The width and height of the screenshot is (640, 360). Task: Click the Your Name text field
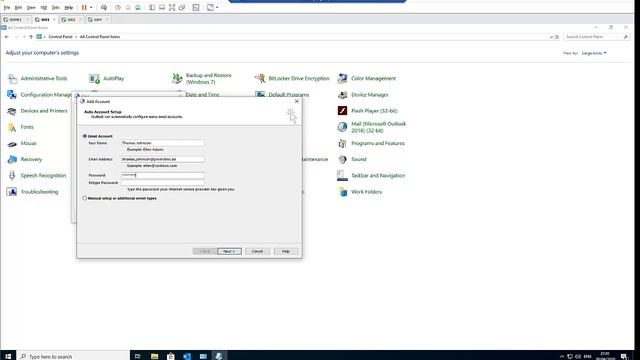(162, 143)
